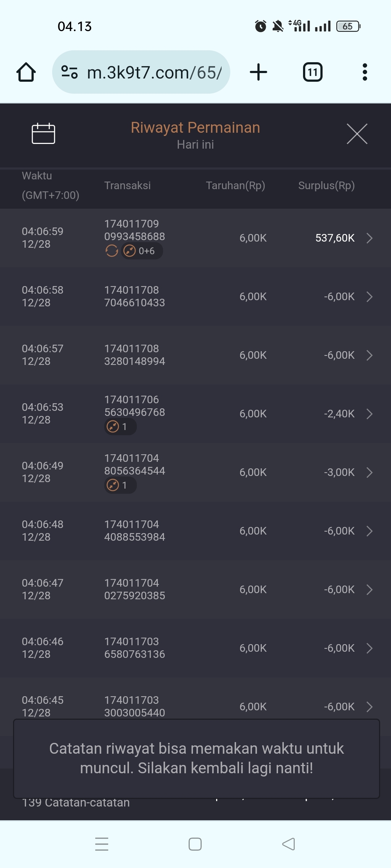Tap the site settings icon in address bar
The width and height of the screenshot is (391, 868).
click(x=70, y=72)
